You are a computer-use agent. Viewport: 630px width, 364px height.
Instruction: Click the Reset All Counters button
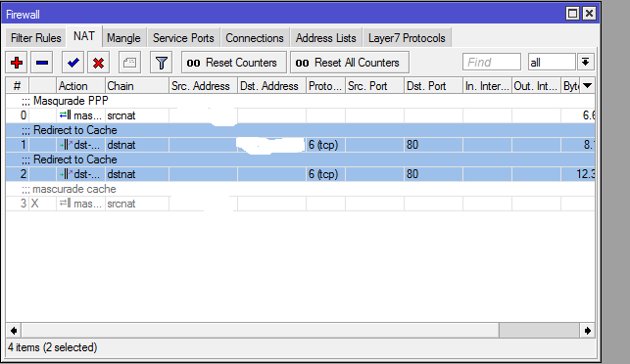pyautogui.click(x=350, y=63)
